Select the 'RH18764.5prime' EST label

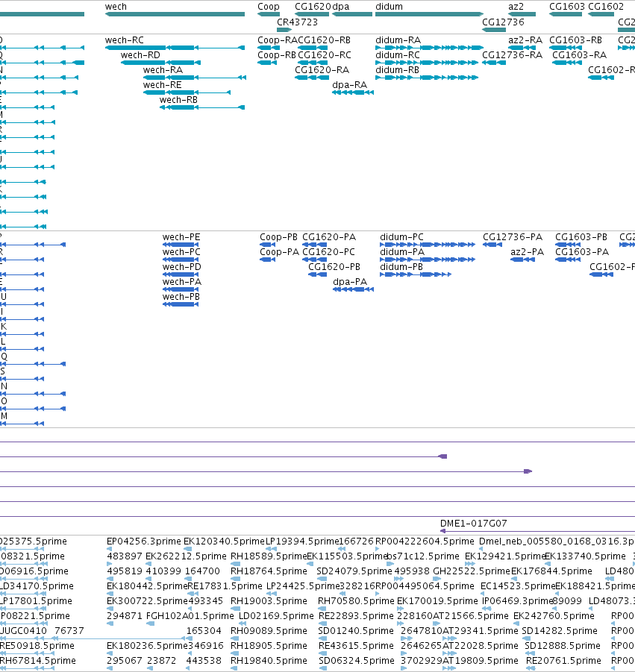point(269,571)
